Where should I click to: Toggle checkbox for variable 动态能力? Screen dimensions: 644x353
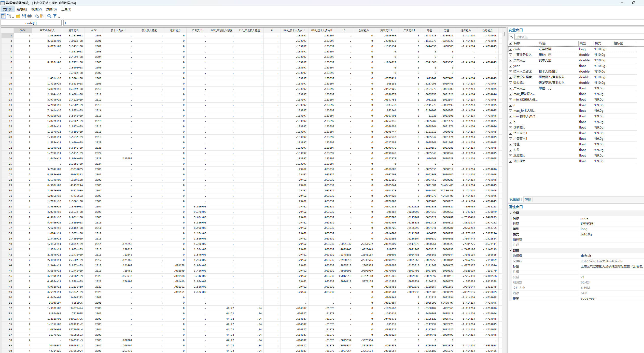tap(511, 161)
